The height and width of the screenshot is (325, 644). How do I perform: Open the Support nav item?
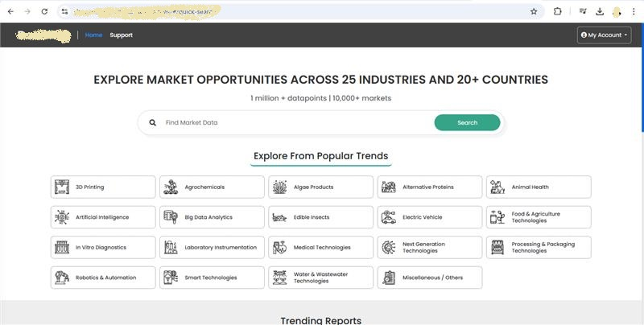tap(121, 35)
